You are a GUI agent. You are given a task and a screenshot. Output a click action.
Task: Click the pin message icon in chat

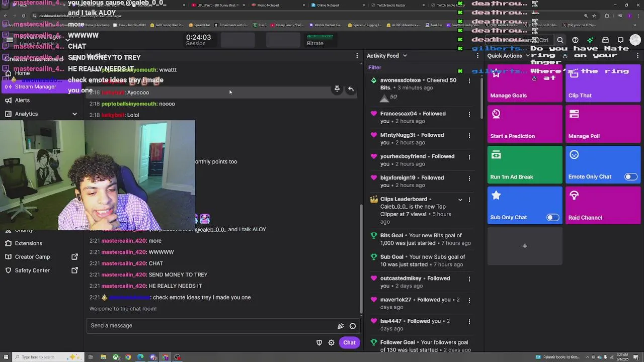tap(337, 89)
